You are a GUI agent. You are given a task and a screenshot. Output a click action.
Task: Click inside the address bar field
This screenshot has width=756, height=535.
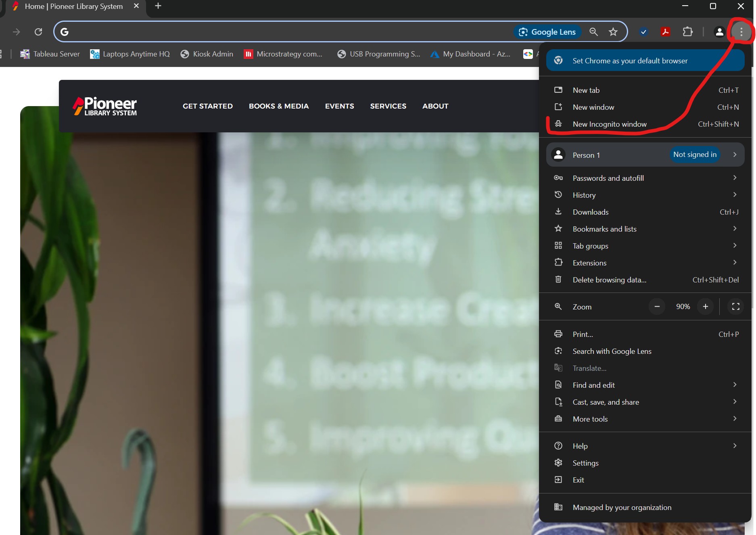click(x=282, y=32)
